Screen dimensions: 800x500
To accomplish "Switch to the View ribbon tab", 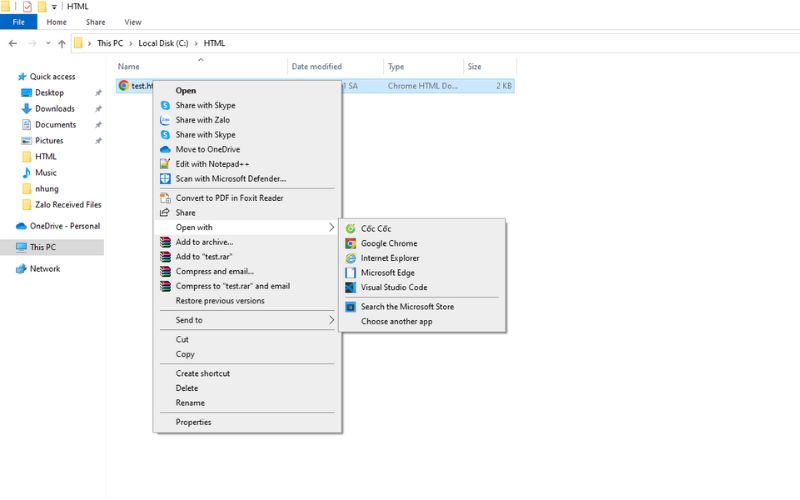I will click(x=132, y=22).
